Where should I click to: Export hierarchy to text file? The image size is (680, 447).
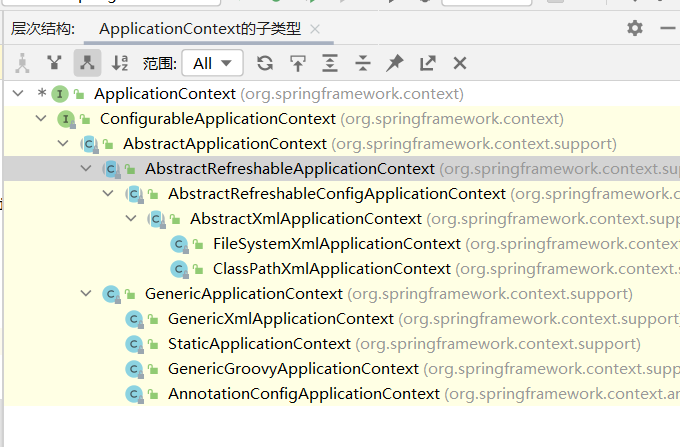click(428, 63)
